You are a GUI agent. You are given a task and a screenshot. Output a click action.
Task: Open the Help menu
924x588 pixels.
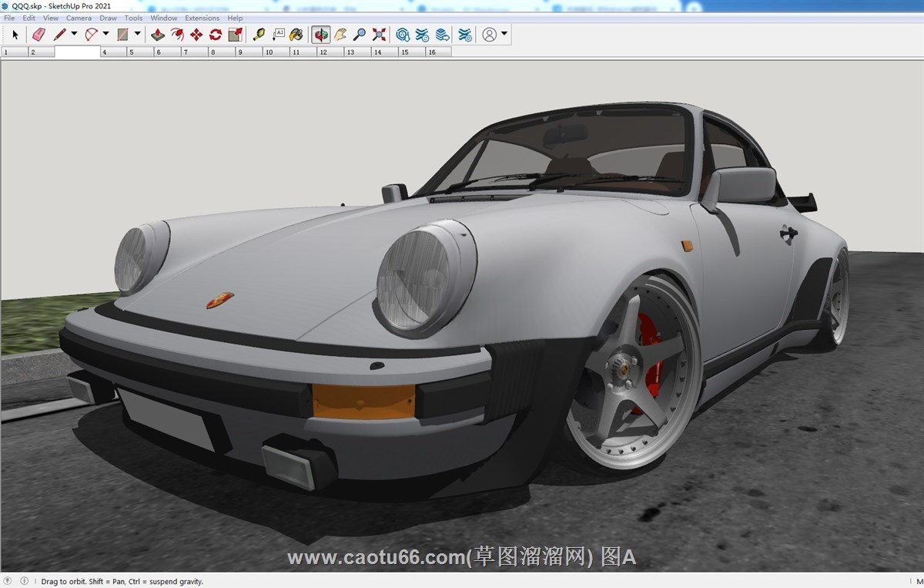(x=235, y=18)
